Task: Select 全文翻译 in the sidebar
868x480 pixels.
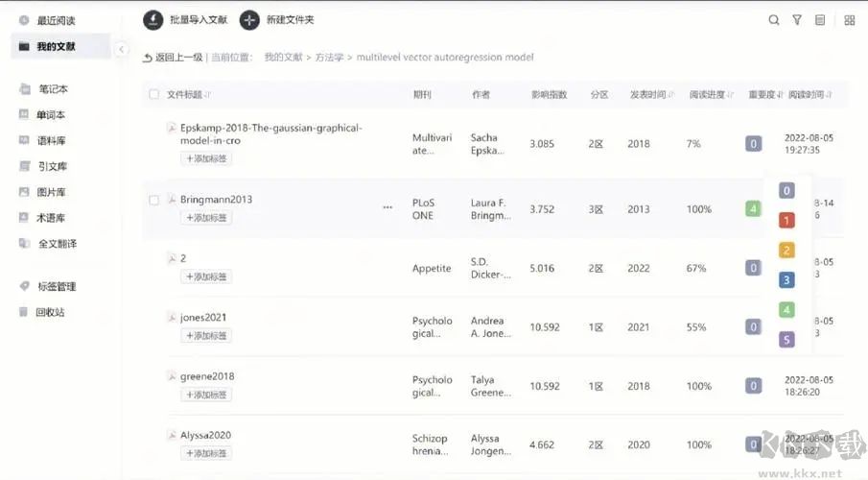Action: [57, 244]
